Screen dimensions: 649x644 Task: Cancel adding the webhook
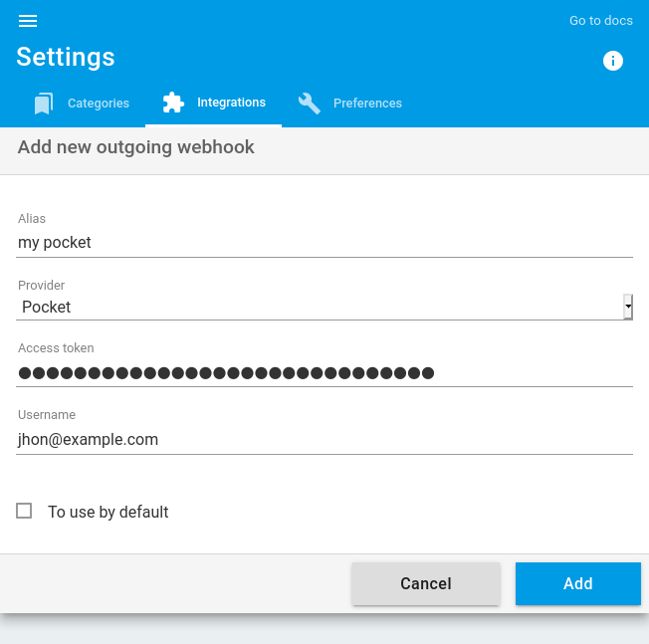pos(426,583)
